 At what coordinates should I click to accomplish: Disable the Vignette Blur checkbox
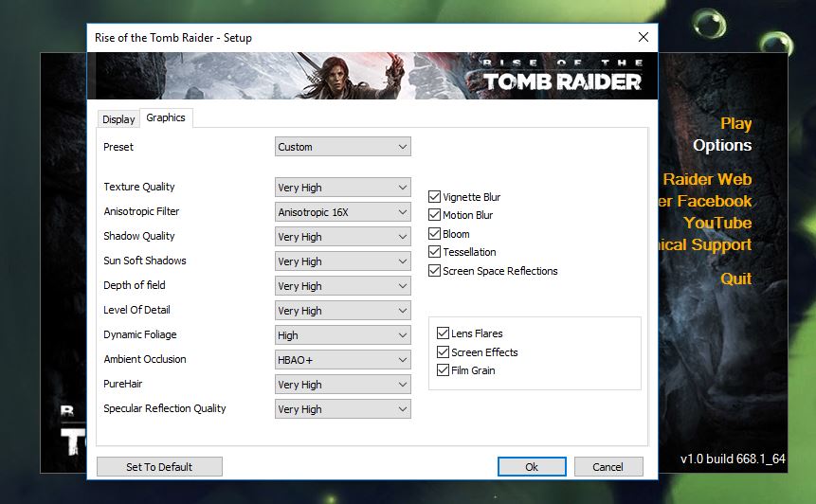435,197
